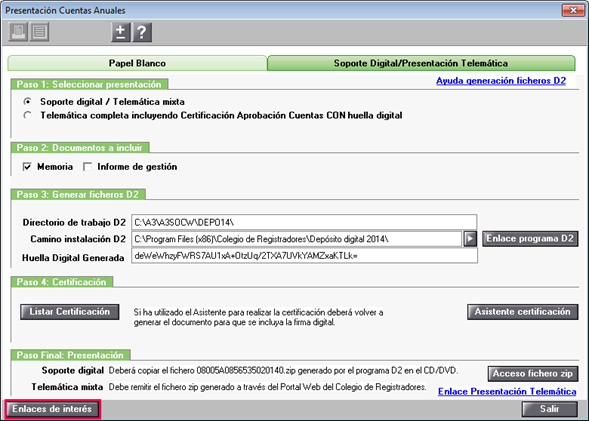This screenshot has width=589, height=421.
Task: Click the 'Telemática mixta' label in Paso Final
Action: click(67, 387)
